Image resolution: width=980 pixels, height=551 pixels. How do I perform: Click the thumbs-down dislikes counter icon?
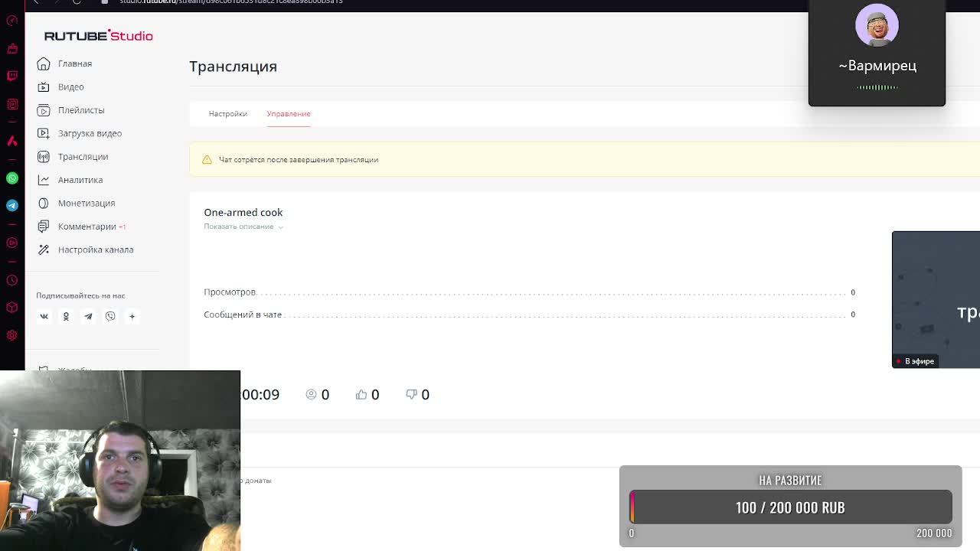tap(412, 394)
